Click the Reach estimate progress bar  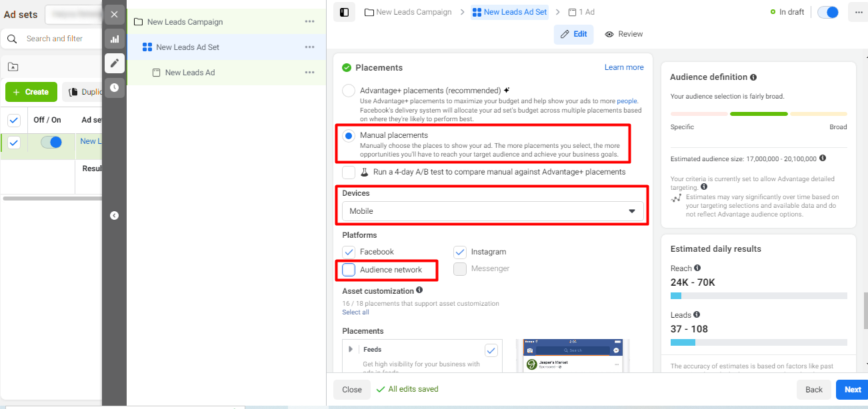[759, 296]
